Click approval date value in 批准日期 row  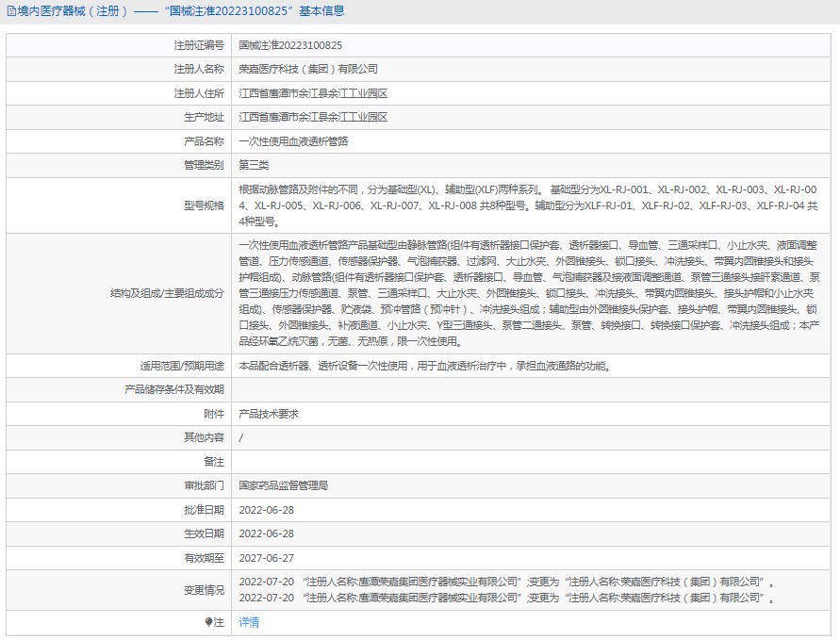coord(266,510)
